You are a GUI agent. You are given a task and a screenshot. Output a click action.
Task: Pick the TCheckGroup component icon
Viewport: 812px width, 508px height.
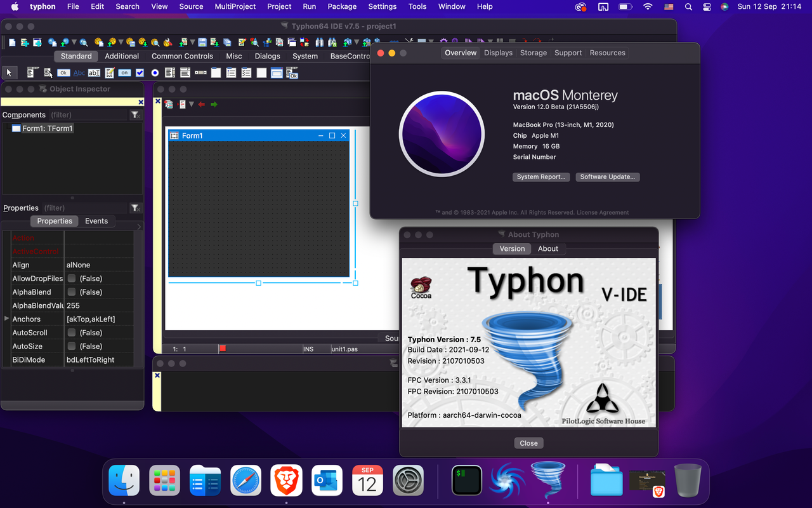tap(246, 73)
